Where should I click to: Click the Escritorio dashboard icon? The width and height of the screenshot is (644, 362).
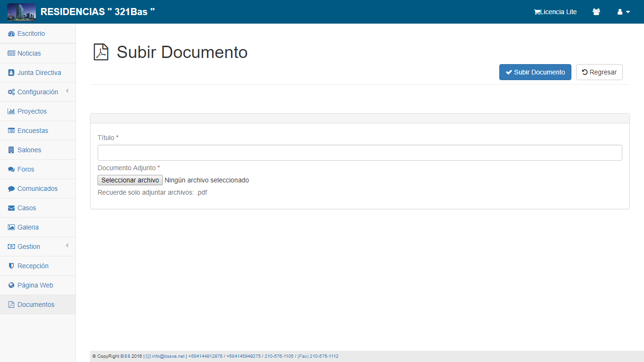[x=11, y=34]
